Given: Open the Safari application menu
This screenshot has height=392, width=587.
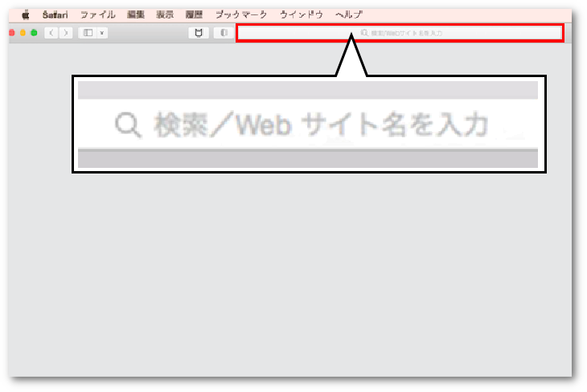Looking at the screenshot, I should click(x=55, y=14).
